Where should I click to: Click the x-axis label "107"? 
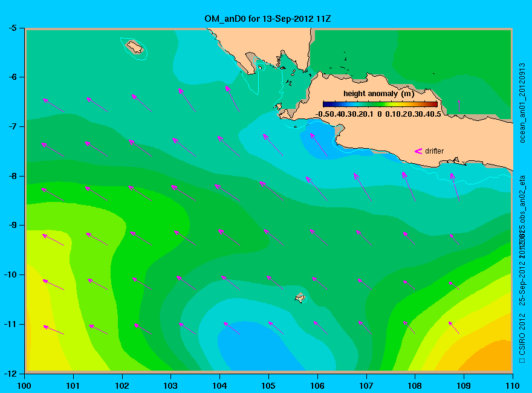coord(366,386)
